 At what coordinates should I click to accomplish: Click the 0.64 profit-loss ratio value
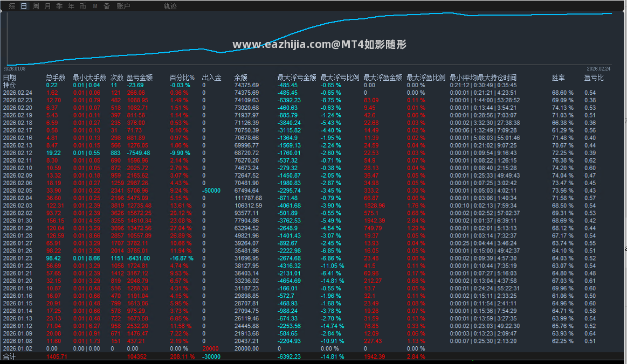[590, 333]
